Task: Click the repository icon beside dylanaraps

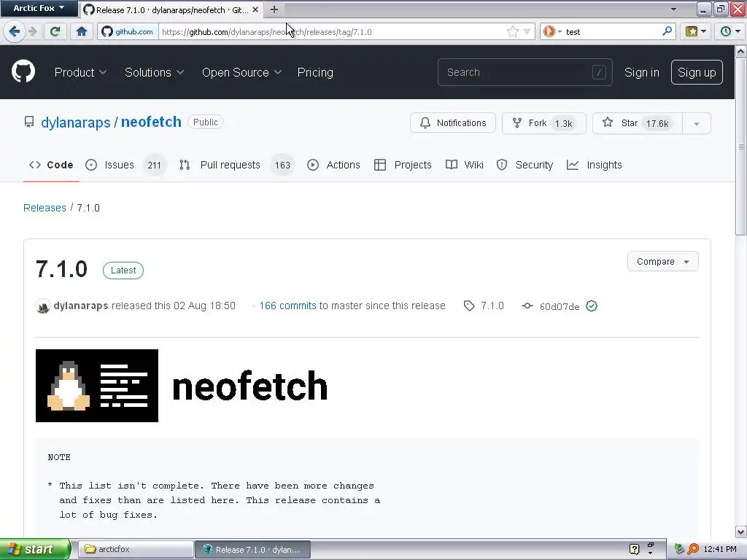Action: [29, 122]
